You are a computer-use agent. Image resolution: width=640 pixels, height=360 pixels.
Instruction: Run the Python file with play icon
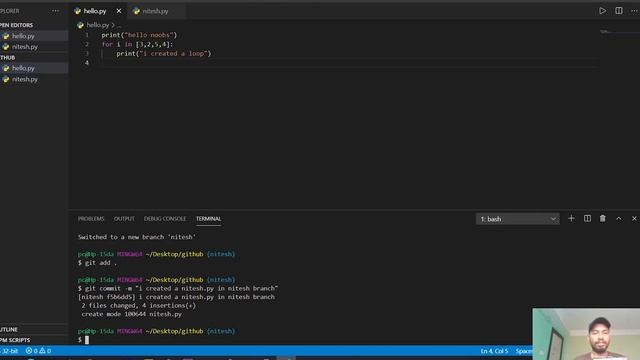(602, 11)
